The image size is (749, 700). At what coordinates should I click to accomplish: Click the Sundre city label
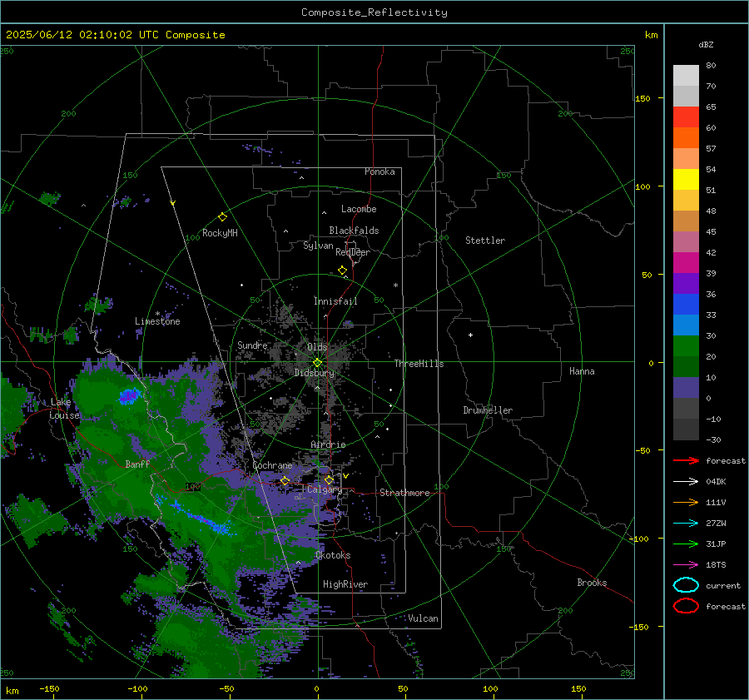point(252,345)
